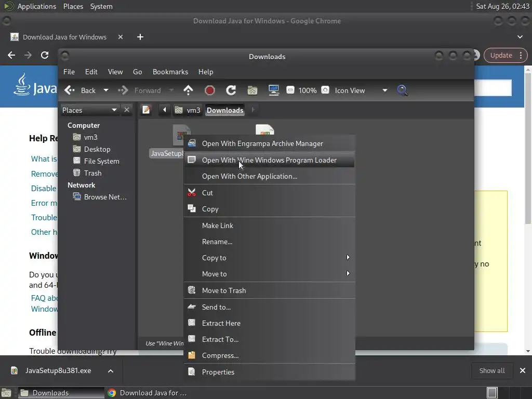Screen dimensions: 532x399
Task: Close the Download Java for Windows tab
Action: click(x=121, y=37)
